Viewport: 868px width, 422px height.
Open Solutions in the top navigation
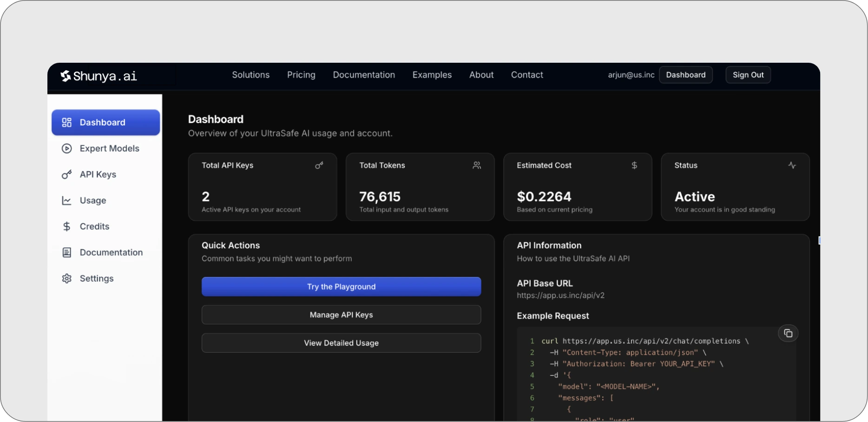coord(251,75)
